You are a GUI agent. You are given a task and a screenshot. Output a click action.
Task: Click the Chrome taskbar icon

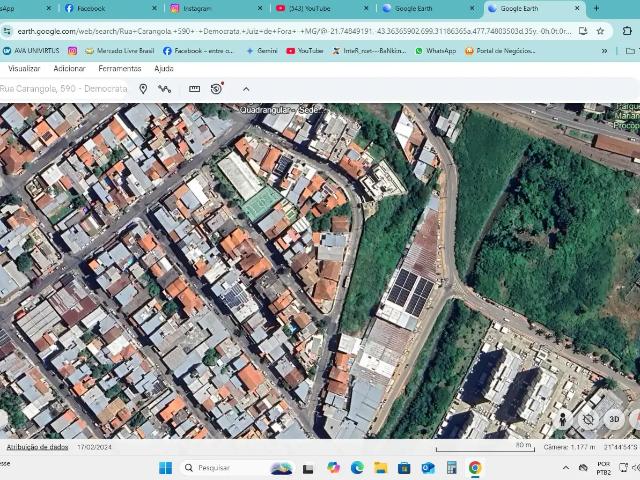click(x=475, y=468)
